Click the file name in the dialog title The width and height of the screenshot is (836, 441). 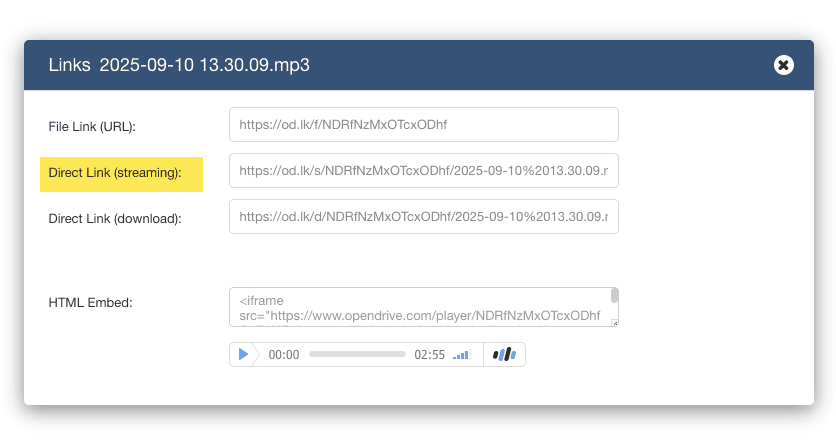204,65
